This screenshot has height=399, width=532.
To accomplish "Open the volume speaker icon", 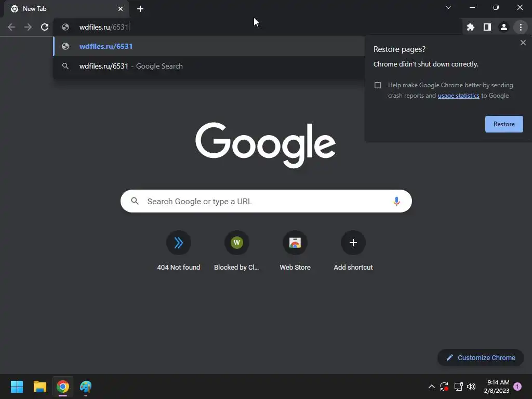I will [x=471, y=387].
